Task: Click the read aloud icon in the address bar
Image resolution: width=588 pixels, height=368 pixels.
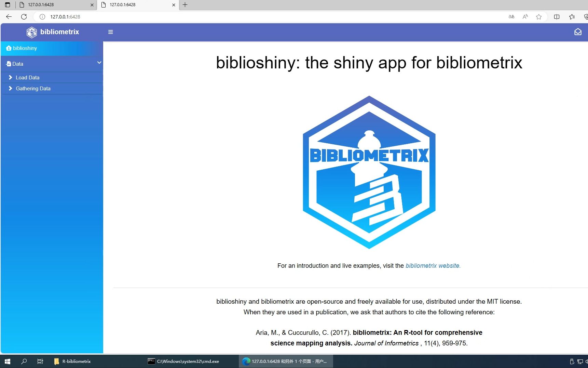Action: [525, 17]
